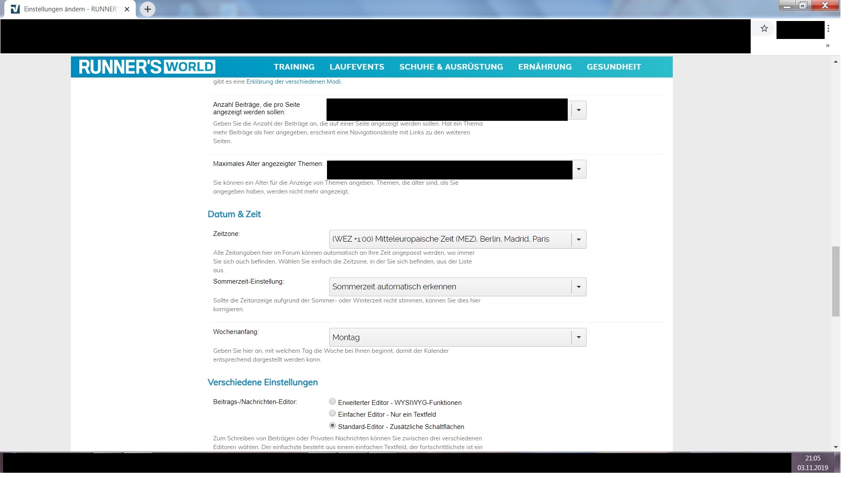Open the Chrome three-dot menu
Image resolution: width=868 pixels, height=478 pixels.
click(828, 29)
